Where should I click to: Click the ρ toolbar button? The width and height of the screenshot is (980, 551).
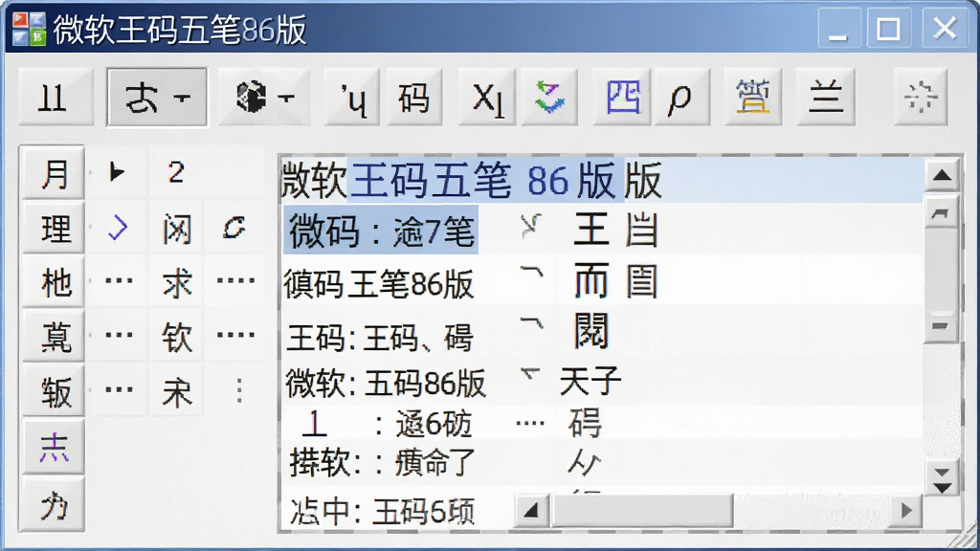click(681, 98)
